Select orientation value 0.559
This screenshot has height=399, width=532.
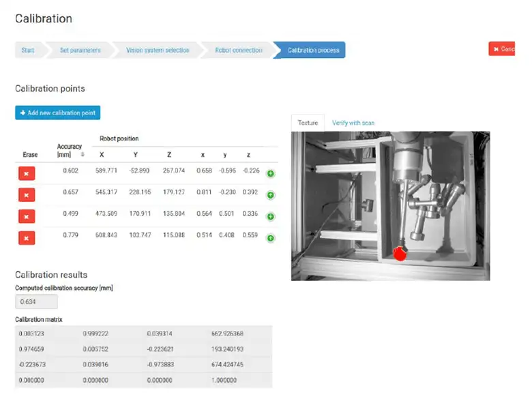(x=250, y=235)
